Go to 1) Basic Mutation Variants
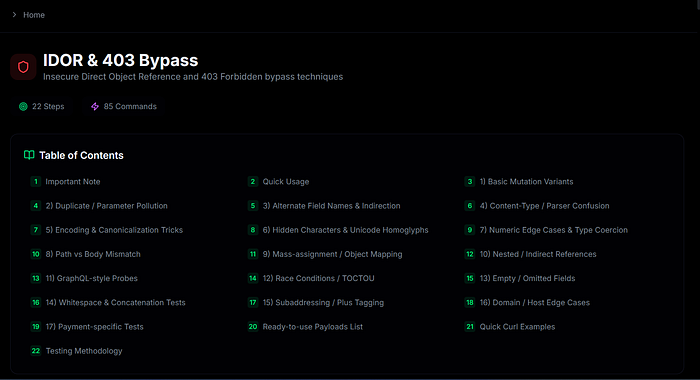Screen dimensions: 700x380 [x=526, y=182]
